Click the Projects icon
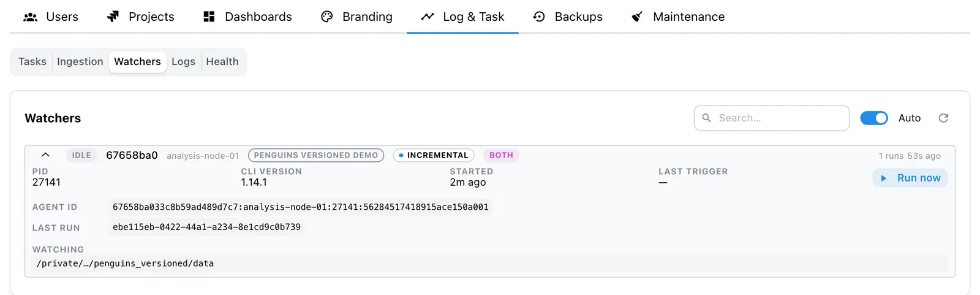This screenshot has height=295, width=980. click(x=113, y=17)
